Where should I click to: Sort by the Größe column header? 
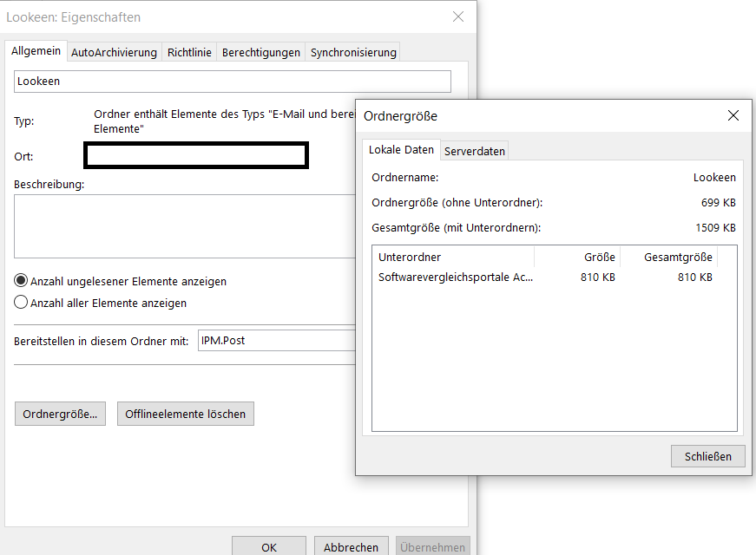click(x=577, y=257)
